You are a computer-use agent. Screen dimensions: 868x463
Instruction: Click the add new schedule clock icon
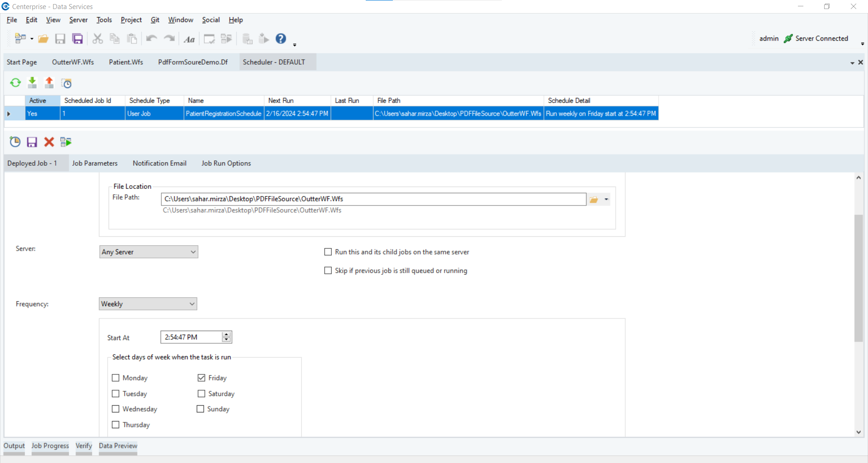15,142
